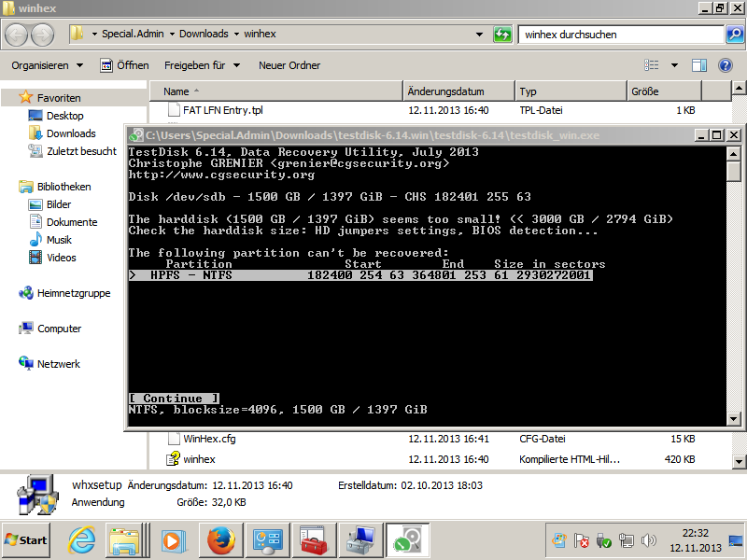
Task: Click the Explorer file list scroll down arrow
Action: coord(739,461)
